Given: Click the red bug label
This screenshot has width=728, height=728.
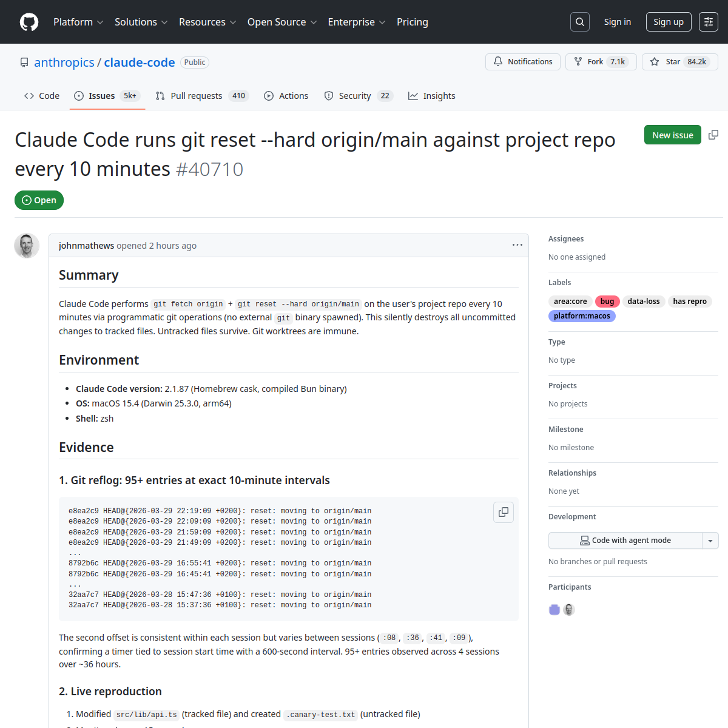Looking at the screenshot, I should point(607,301).
